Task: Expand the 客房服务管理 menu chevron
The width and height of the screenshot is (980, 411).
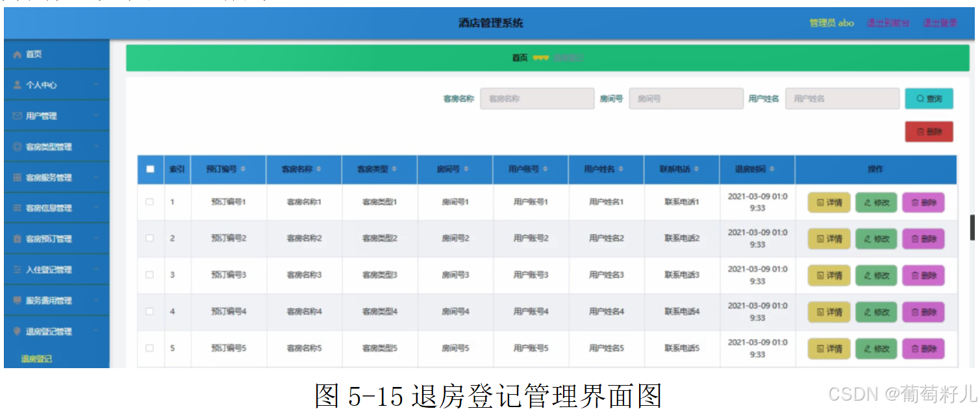Action: [x=96, y=177]
